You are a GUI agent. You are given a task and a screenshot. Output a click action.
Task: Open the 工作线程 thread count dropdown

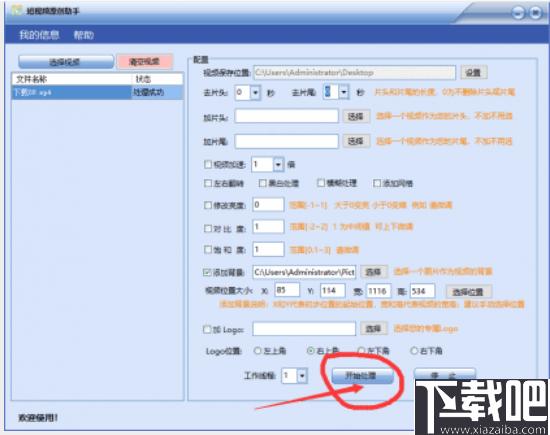tap(302, 376)
